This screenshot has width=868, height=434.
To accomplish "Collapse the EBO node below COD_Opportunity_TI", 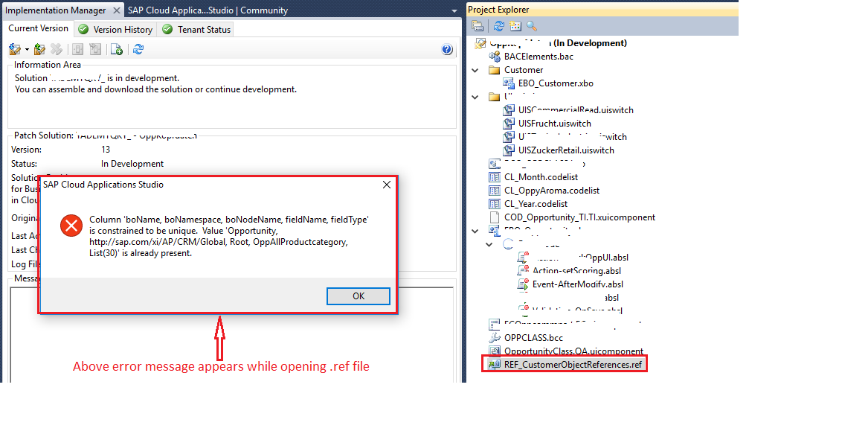I will (475, 231).
